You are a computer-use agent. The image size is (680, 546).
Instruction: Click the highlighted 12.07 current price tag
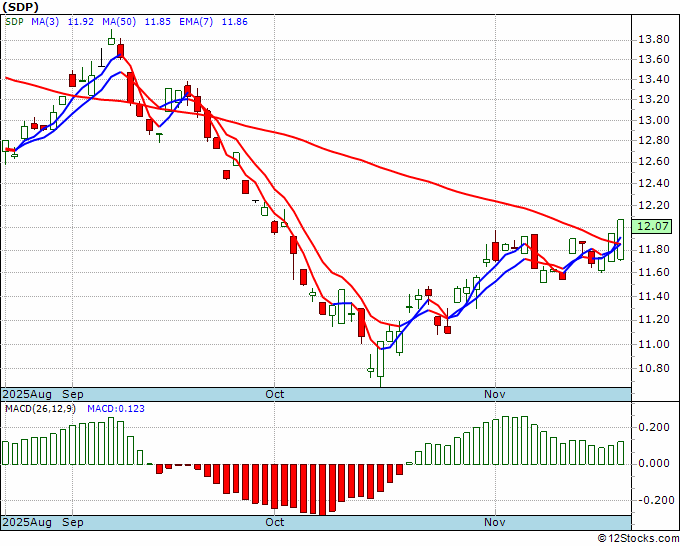(x=651, y=226)
